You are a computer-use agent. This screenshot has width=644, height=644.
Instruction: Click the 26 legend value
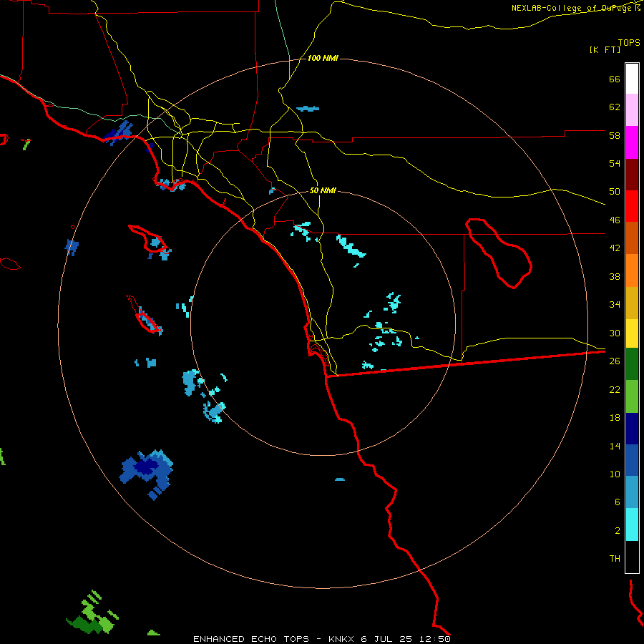pyautogui.click(x=615, y=361)
